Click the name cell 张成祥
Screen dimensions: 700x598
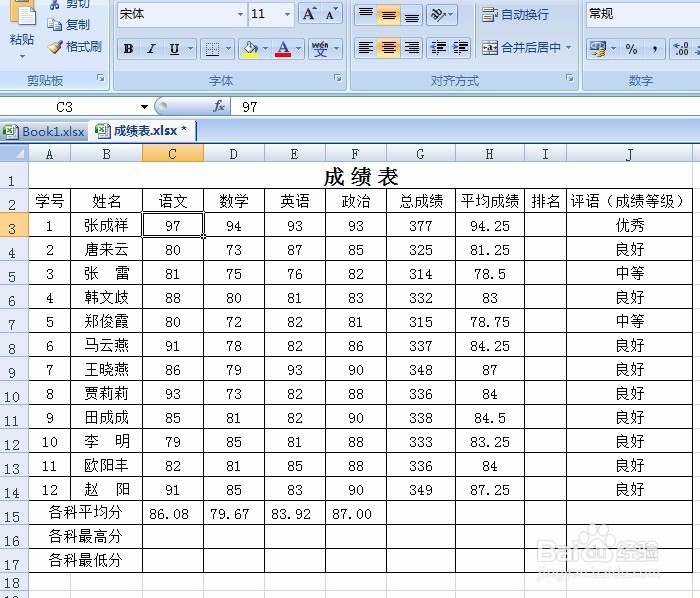coord(106,225)
